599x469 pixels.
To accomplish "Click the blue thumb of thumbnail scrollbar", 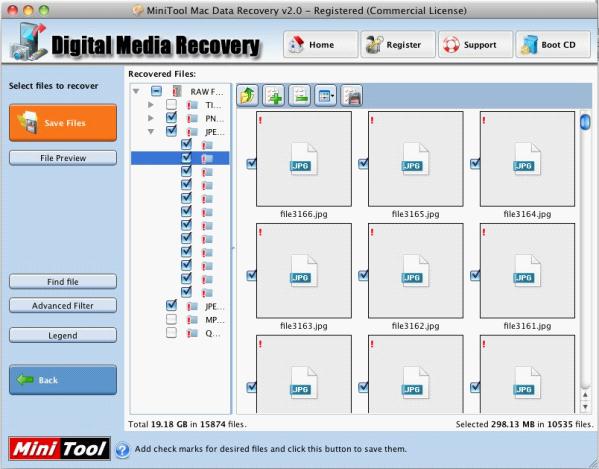I will [585, 122].
